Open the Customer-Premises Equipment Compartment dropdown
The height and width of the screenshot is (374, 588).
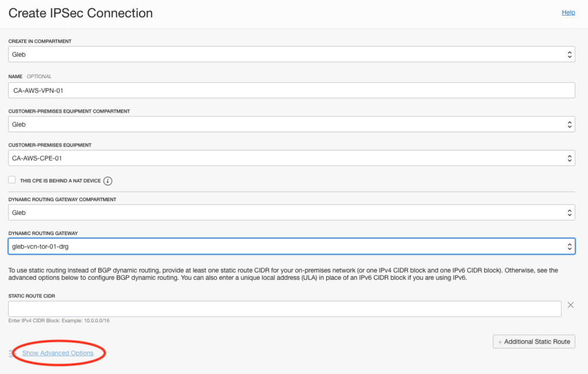click(x=291, y=124)
